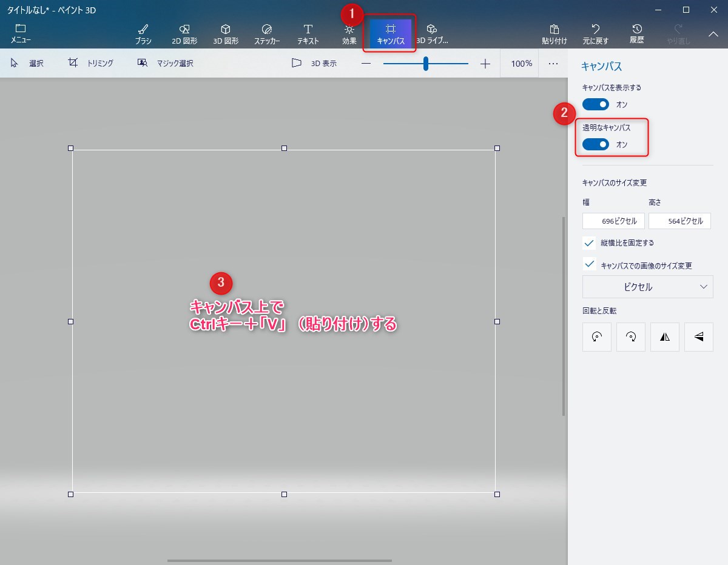The height and width of the screenshot is (565, 728).
Task: Open the キャンバス canvas tab
Action: tap(391, 34)
